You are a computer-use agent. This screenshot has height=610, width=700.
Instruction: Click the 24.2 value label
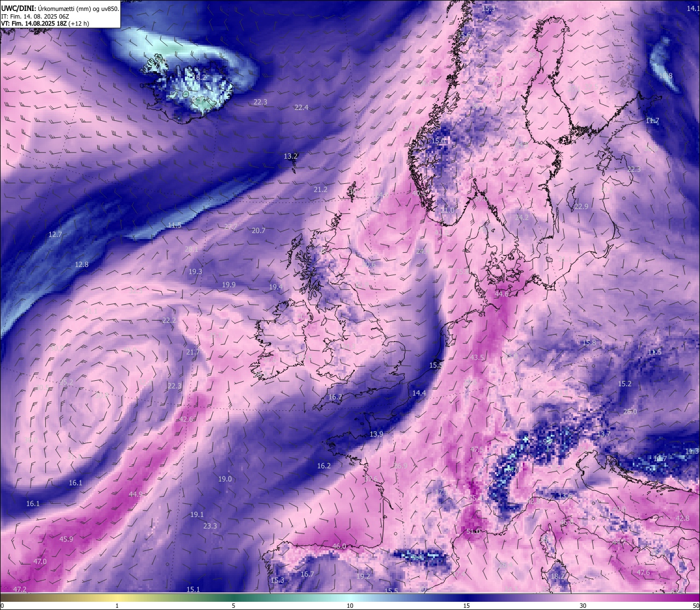[x=522, y=217]
